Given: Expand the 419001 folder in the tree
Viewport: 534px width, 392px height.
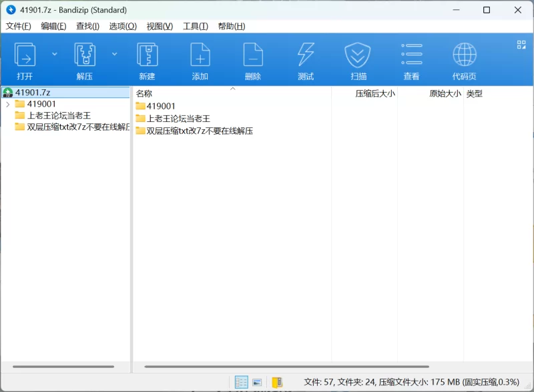Looking at the screenshot, I should coord(7,104).
